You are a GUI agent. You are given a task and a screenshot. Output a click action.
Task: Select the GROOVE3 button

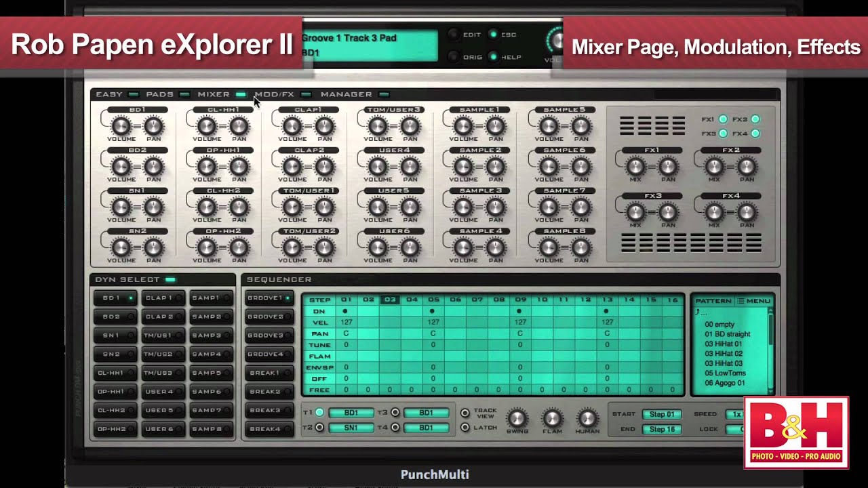(x=269, y=335)
